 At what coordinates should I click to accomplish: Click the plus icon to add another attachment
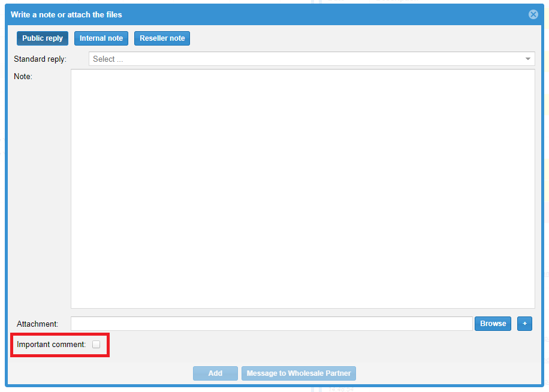pyautogui.click(x=524, y=324)
